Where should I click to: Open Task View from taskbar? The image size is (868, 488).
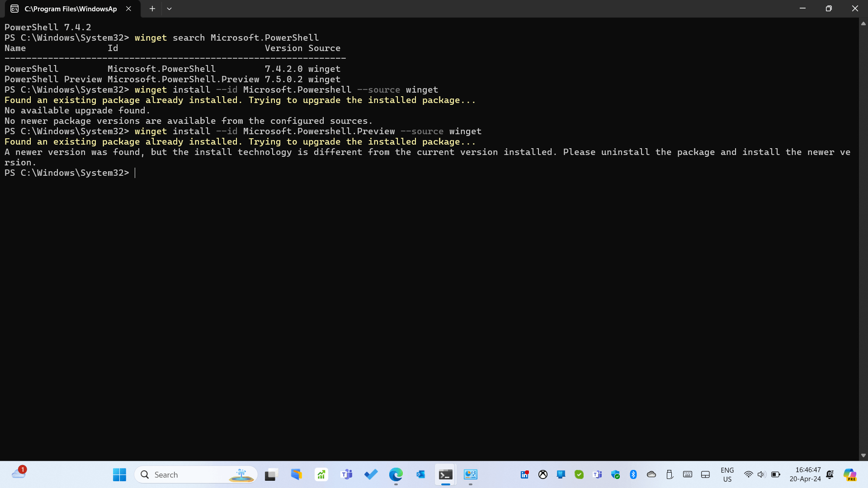point(270,474)
